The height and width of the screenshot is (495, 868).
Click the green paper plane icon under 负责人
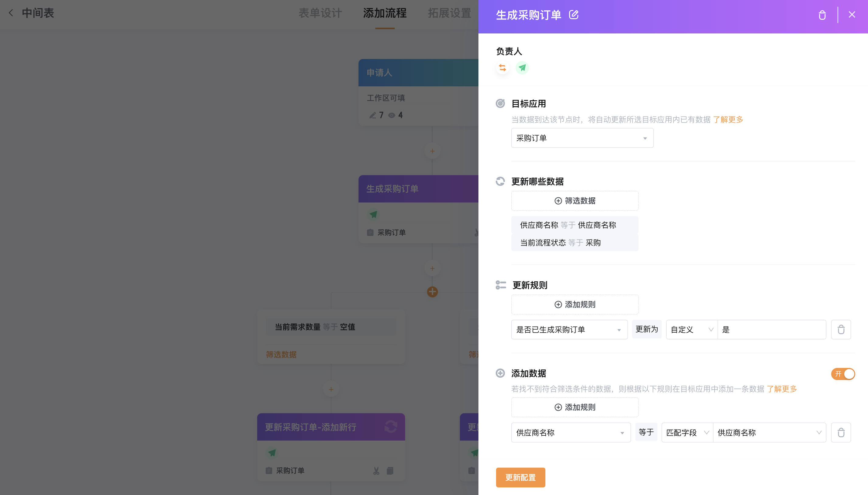[x=522, y=68]
